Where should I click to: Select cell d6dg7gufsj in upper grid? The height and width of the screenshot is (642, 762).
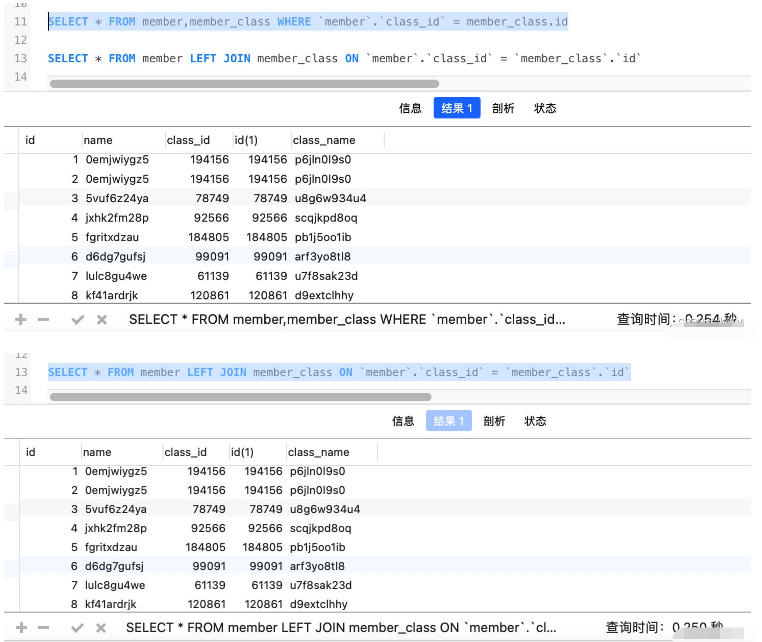click(116, 257)
